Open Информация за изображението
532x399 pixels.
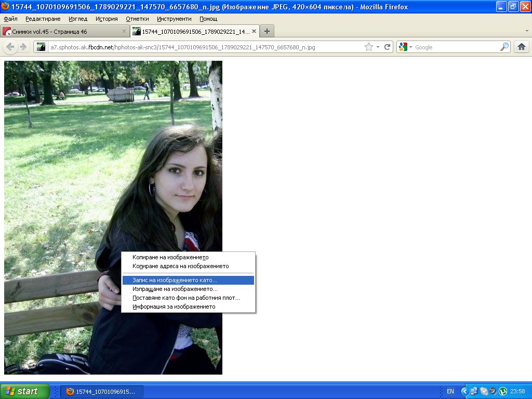(x=188, y=307)
